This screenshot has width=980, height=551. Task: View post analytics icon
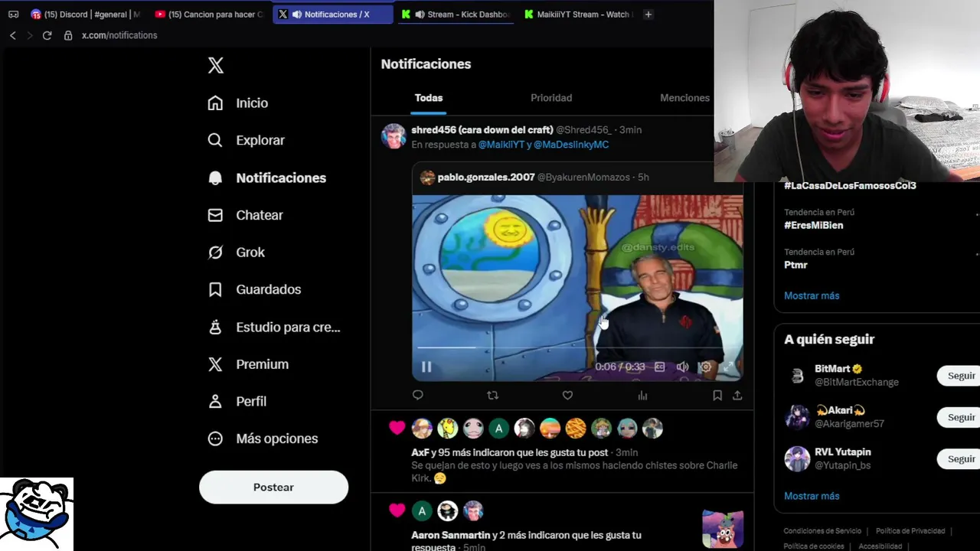pos(642,396)
